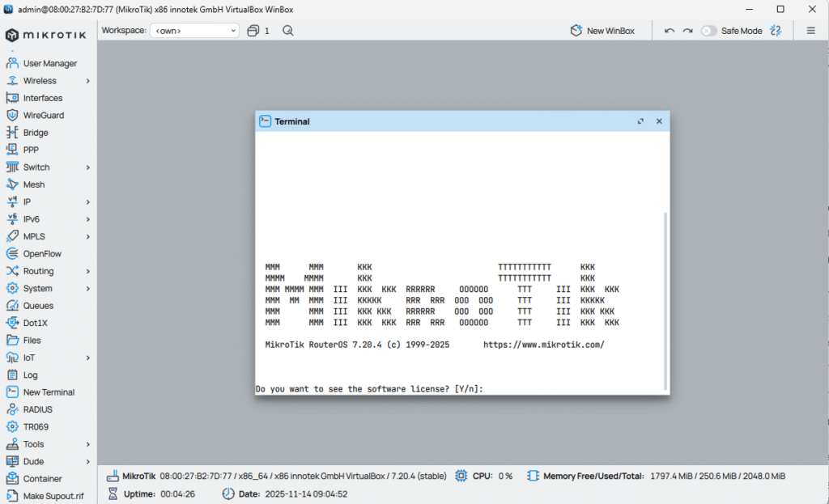This screenshot has height=504, width=829.
Task: Open the hamburger menu at top right
Action: click(x=810, y=30)
